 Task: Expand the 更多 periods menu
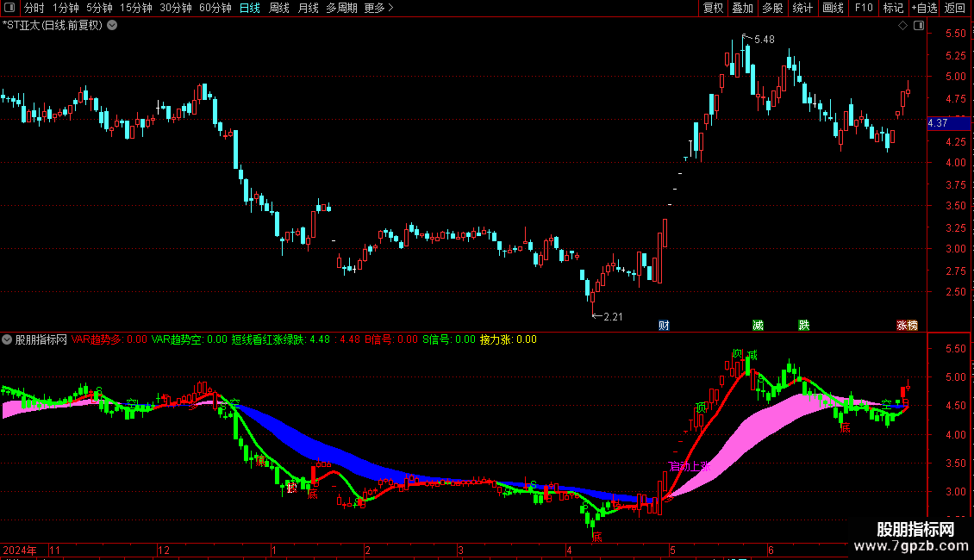378,8
